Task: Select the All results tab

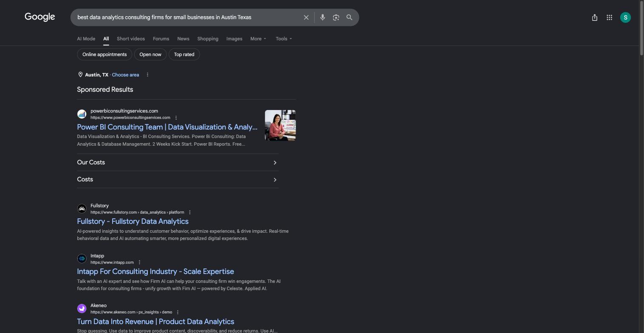Action: click(106, 39)
